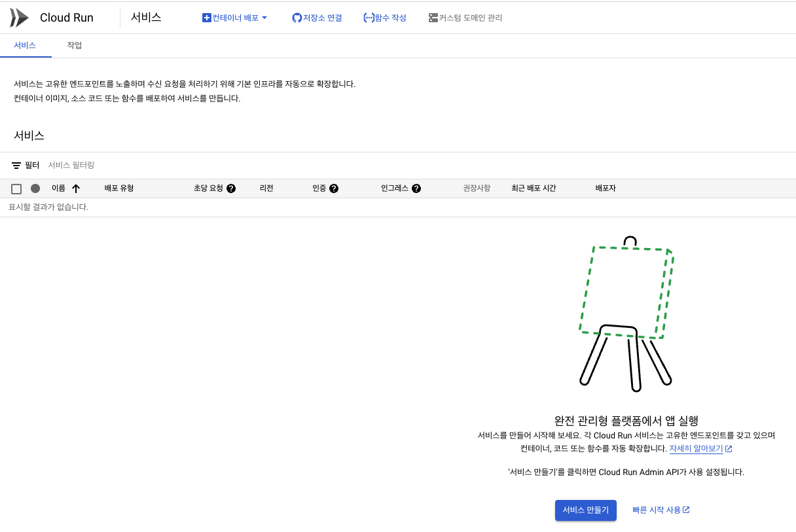Open the 자세히 알아보기 link

click(696, 449)
